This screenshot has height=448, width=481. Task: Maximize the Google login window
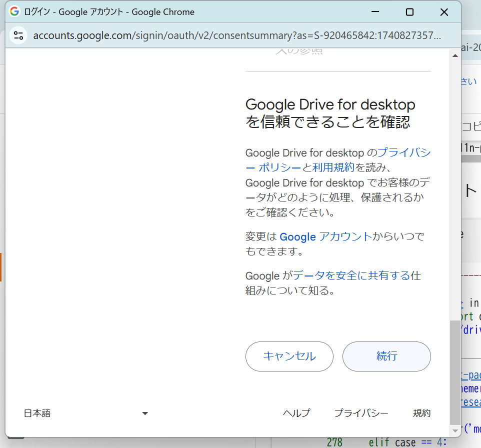pos(409,12)
